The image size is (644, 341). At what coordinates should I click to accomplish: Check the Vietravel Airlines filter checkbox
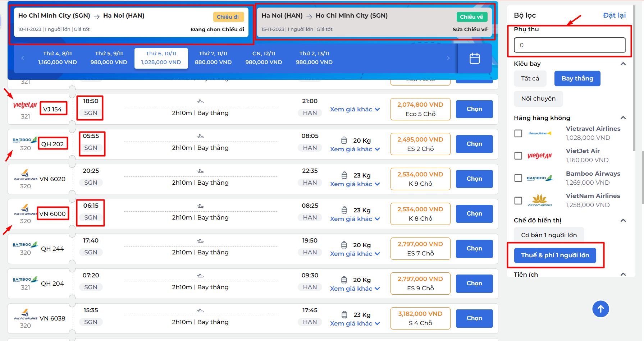point(518,133)
